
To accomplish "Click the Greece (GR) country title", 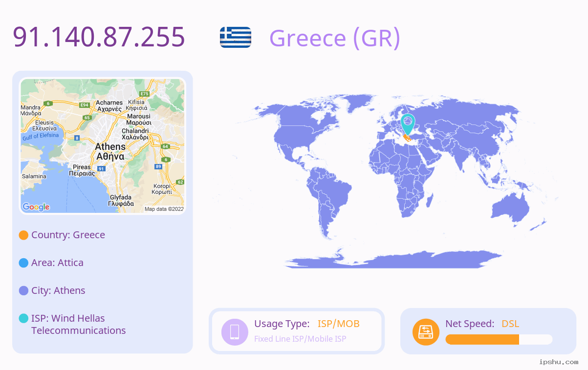I will 335,38.
